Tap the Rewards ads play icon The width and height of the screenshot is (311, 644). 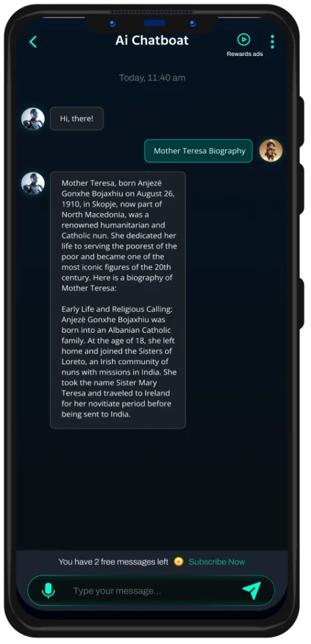(244, 40)
